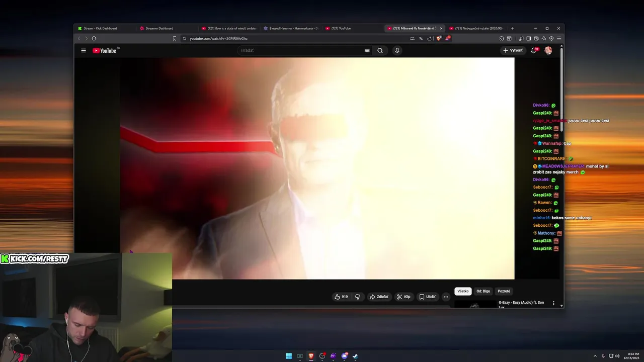Start voice search with the microphone icon
The height and width of the screenshot is (362, 644).
click(x=397, y=50)
